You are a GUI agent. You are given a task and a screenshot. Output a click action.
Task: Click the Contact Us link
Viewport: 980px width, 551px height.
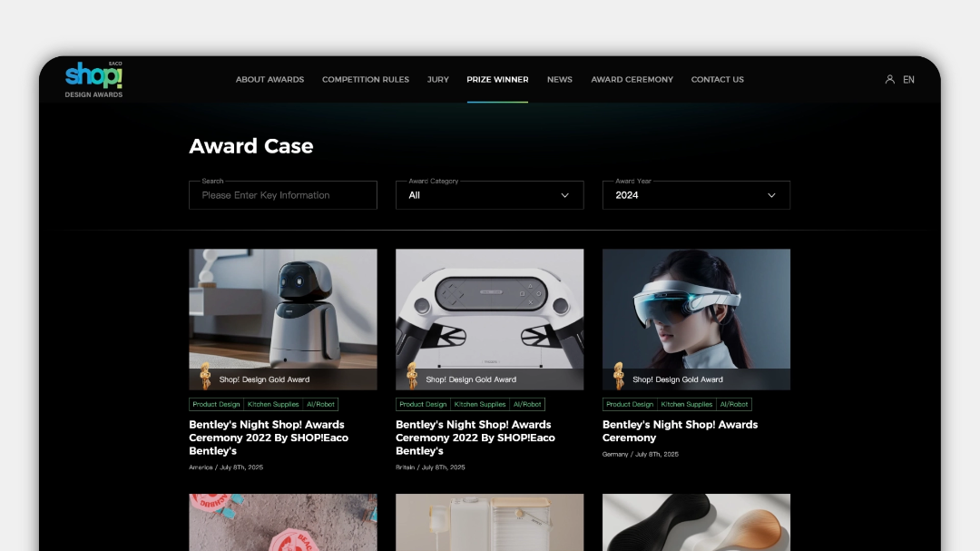717,80
